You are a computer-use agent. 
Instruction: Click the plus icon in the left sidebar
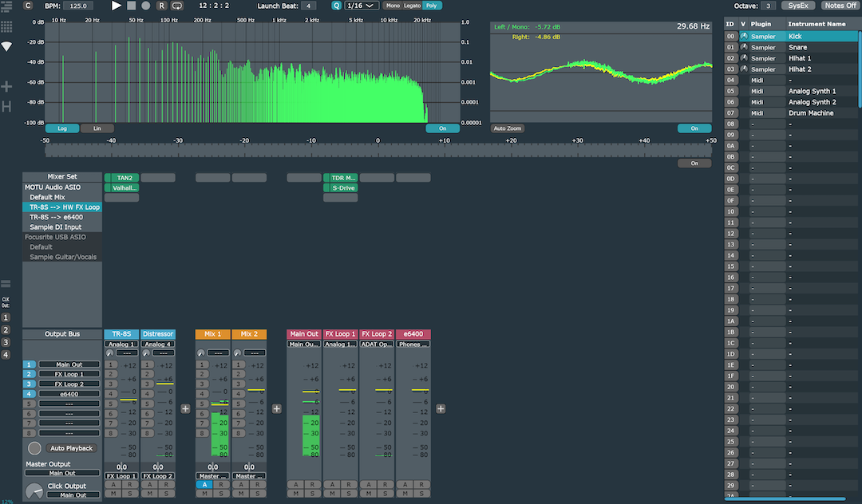point(6,85)
